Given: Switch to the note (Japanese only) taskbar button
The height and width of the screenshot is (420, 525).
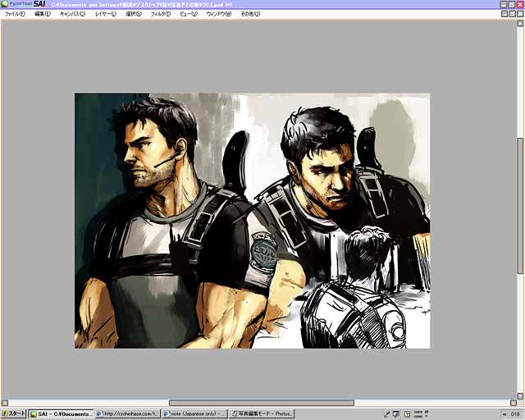Looking at the screenshot, I should [x=194, y=414].
